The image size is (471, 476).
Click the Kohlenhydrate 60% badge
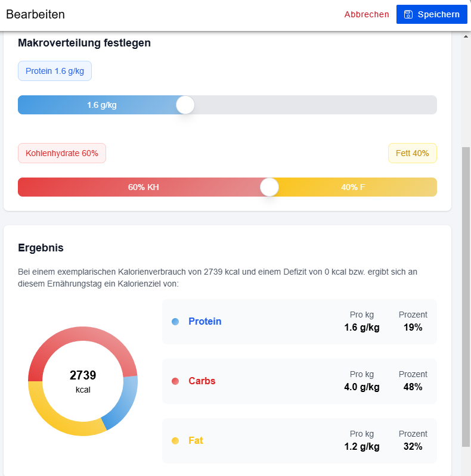pos(62,153)
